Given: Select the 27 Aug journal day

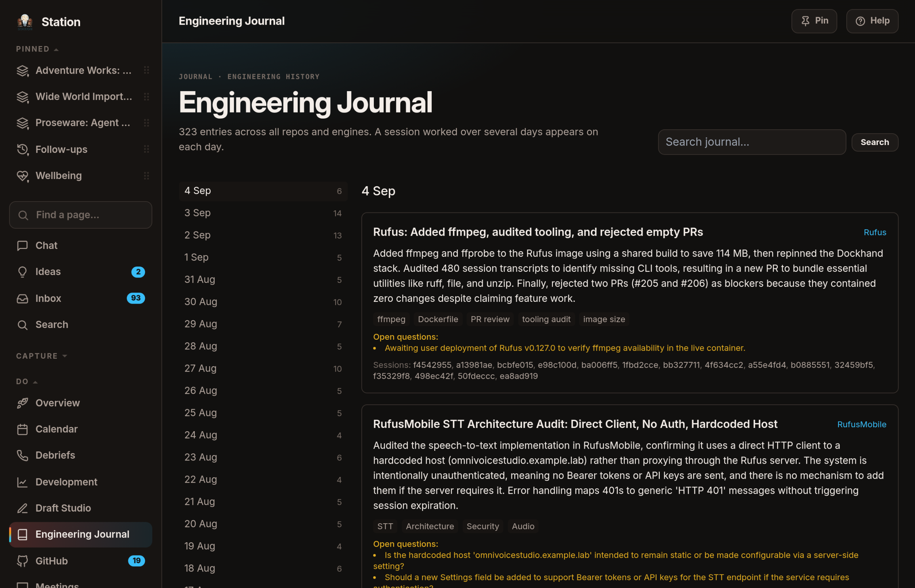Looking at the screenshot, I should click(x=263, y=368).
